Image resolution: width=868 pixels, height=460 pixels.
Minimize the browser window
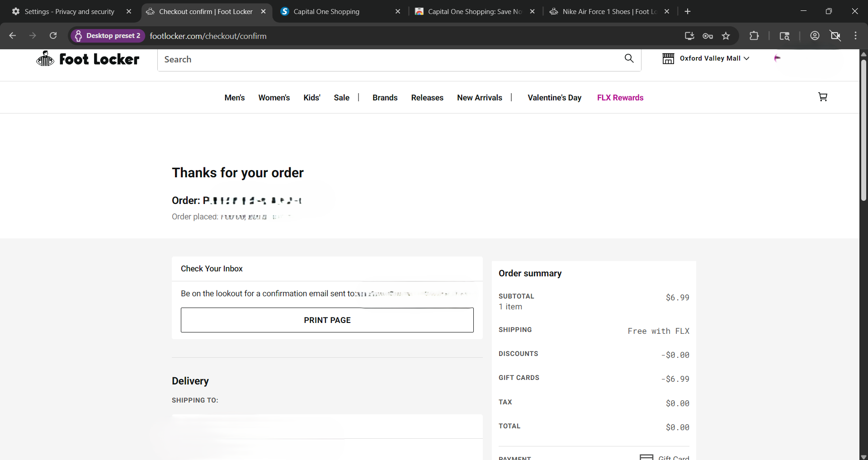[x=803, y=11]
